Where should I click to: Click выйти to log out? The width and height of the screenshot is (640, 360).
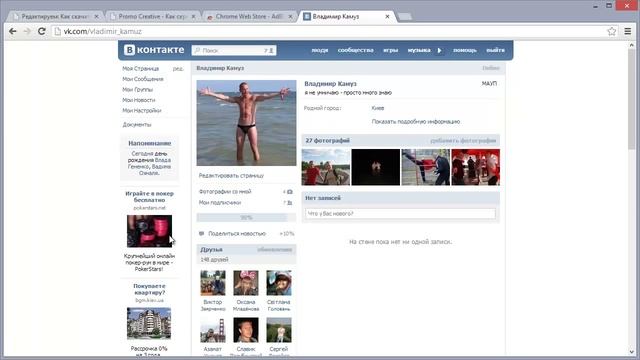(x=495, y=50)
